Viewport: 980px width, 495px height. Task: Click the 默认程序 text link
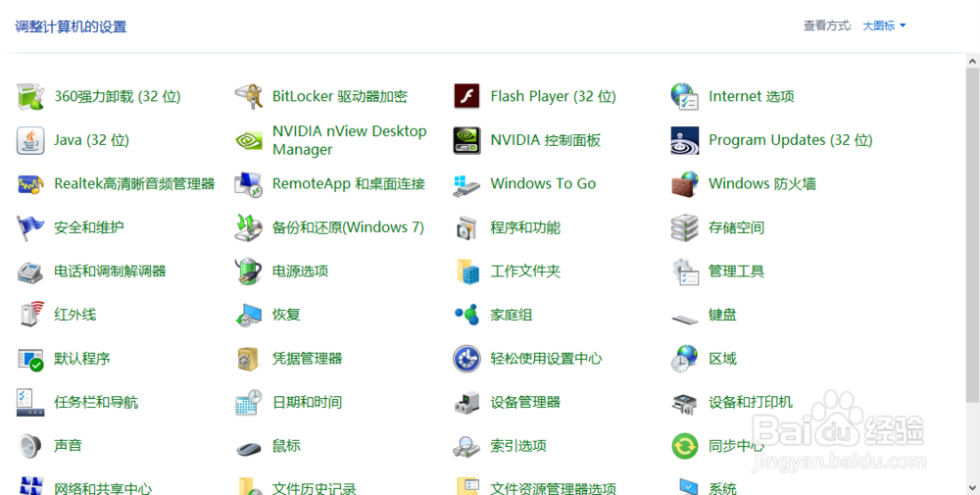82,360
